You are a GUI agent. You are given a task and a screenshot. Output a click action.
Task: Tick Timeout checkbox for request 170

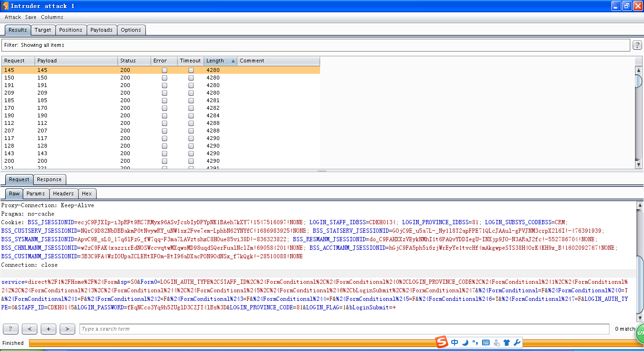click(191, 108)
